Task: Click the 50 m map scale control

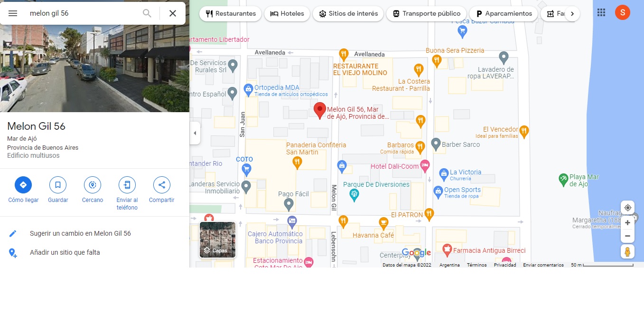Action: [x=602, y=265]
